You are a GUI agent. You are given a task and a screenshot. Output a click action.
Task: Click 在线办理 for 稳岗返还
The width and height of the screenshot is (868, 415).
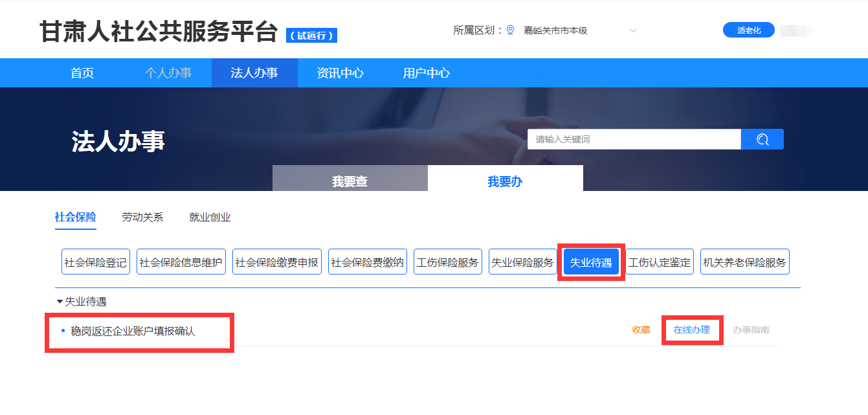691,330
